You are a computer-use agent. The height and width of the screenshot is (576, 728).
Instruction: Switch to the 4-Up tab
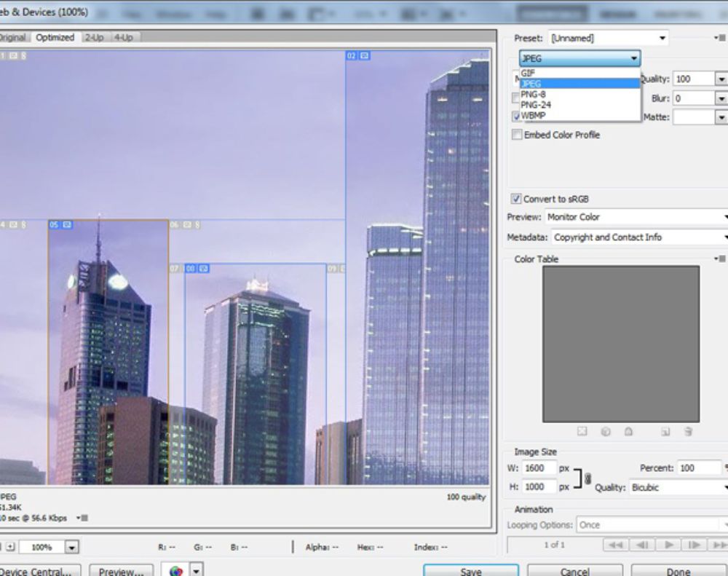click(x=124, y=38)
